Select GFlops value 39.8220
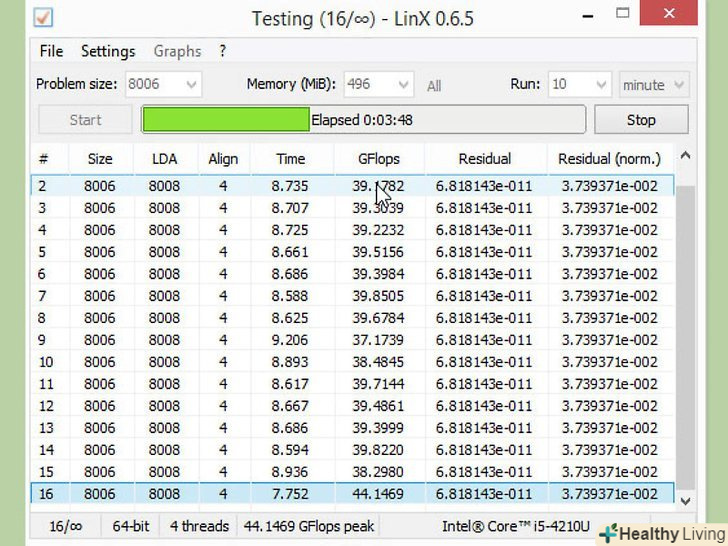This screenshot has height=546, width=728. tap(378, 450)
